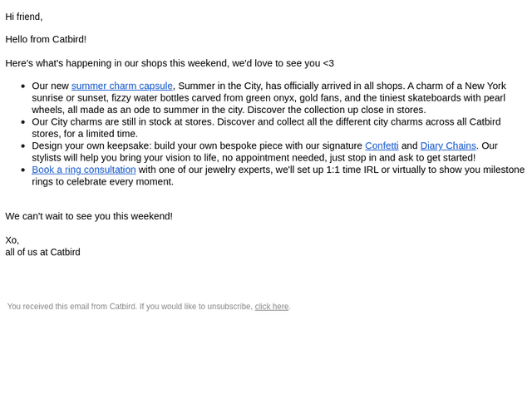Click the bullet point before 'Design your own keepsake'
The image size is (532, 399).
pos(23,146)
